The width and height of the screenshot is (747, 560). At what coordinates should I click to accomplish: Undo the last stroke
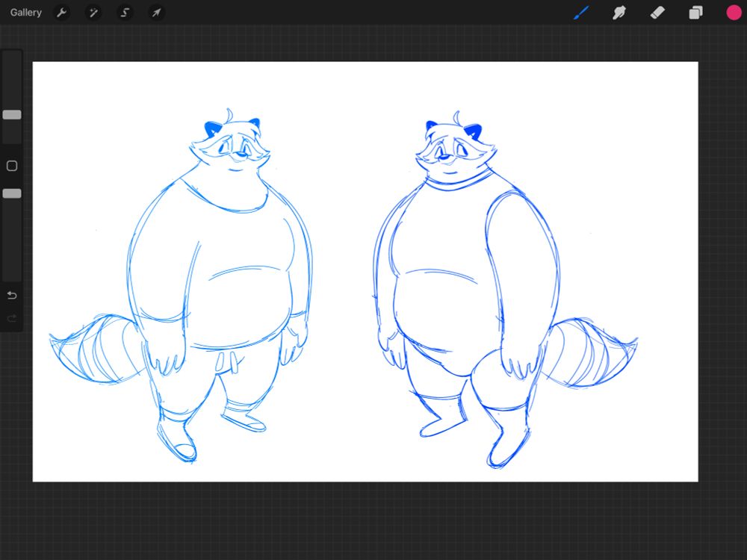12,295
